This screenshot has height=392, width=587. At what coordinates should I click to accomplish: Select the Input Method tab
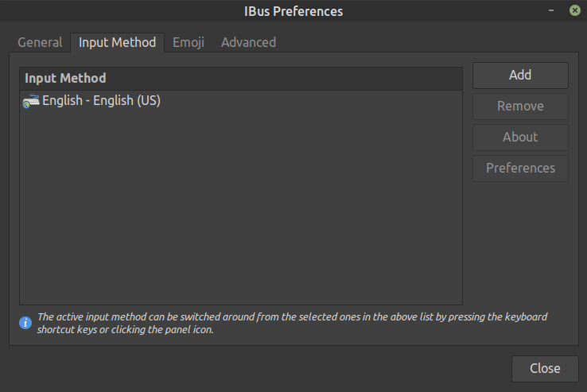117,42
